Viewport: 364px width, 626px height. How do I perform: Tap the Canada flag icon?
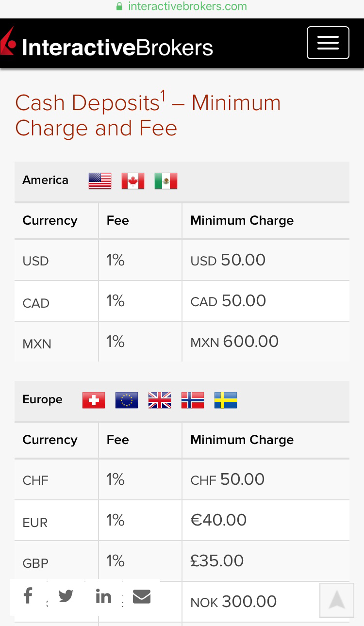[x=133, y=181]
